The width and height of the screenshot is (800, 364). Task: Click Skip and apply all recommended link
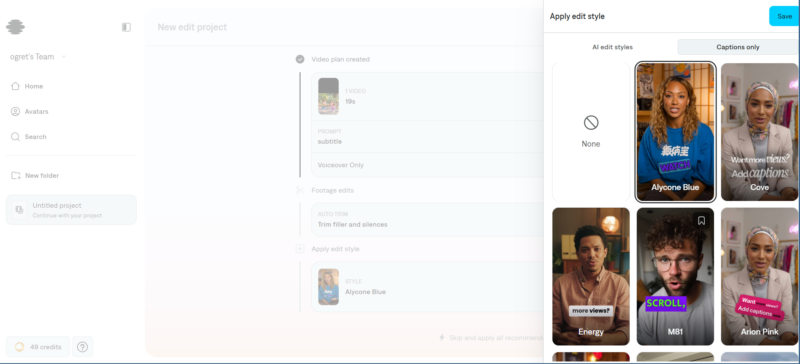[x=490, y=338]
